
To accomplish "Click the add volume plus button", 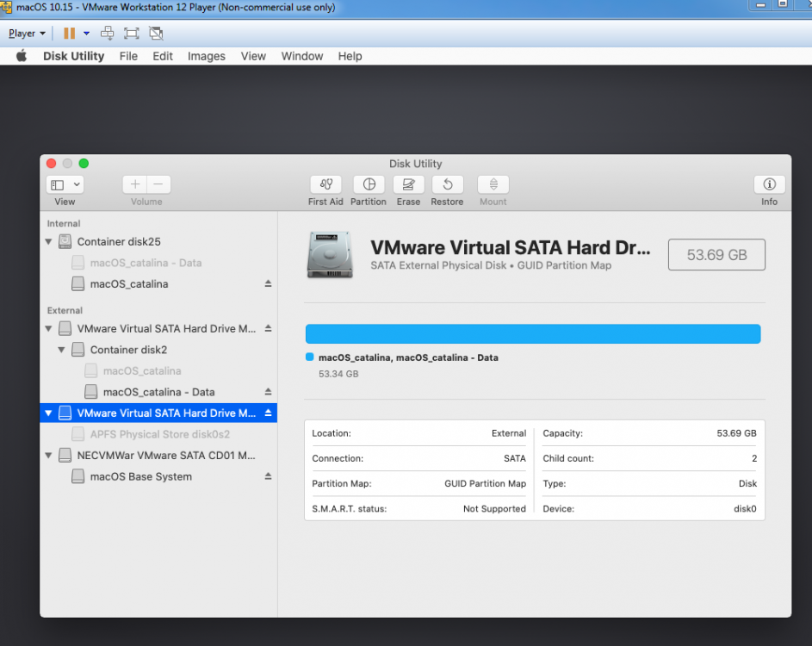I will pos(134,184).
